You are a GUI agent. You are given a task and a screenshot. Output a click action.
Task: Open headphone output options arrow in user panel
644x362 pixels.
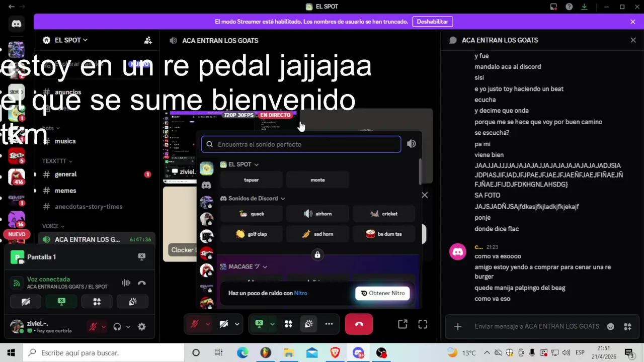(128, 327)
